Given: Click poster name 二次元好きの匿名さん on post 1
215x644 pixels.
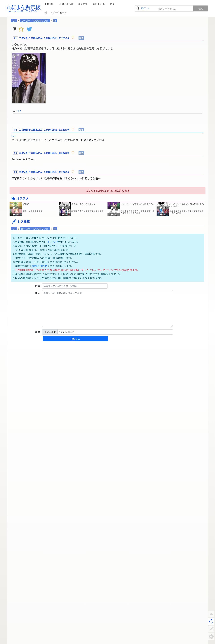Looking at the screenshot, I should coord(31,38).
